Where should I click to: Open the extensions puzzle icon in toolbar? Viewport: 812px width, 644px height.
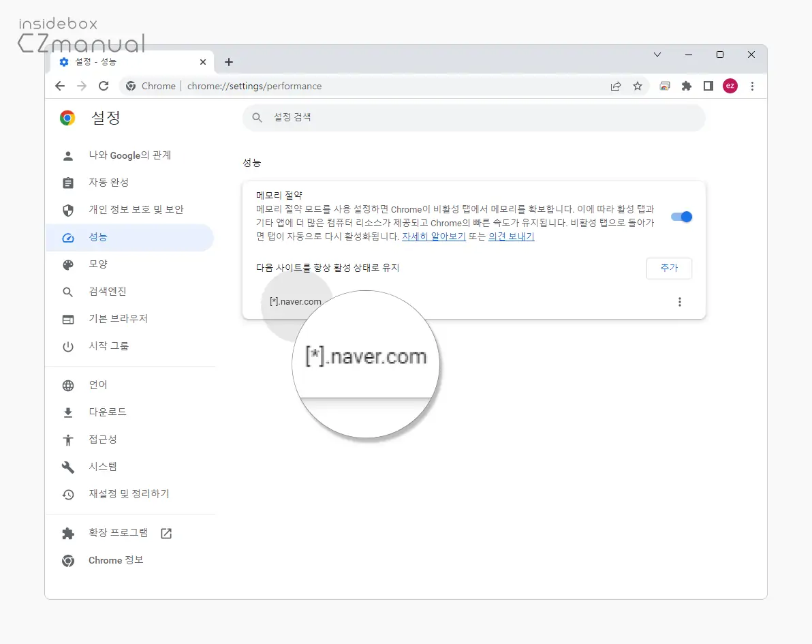(687, 86)
